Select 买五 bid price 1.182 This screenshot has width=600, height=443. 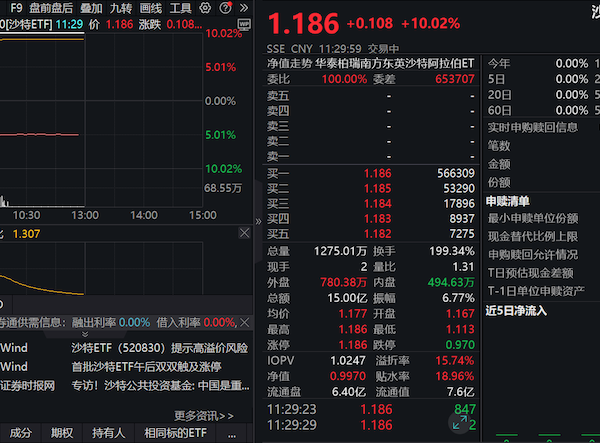377,234
